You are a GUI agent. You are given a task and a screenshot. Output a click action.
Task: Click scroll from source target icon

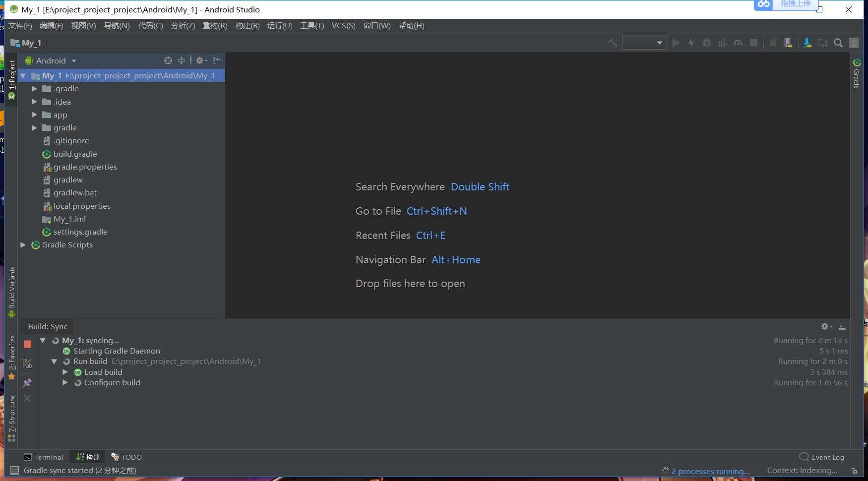[168, 60]
